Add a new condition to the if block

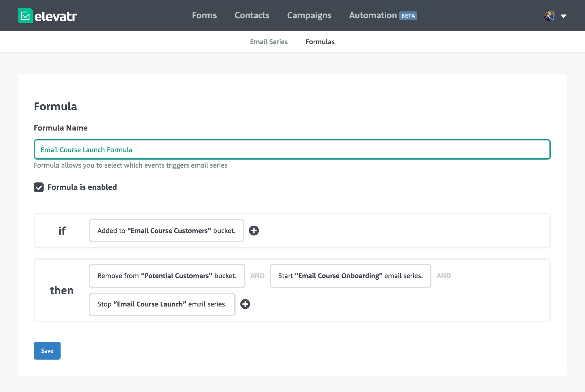254,231
